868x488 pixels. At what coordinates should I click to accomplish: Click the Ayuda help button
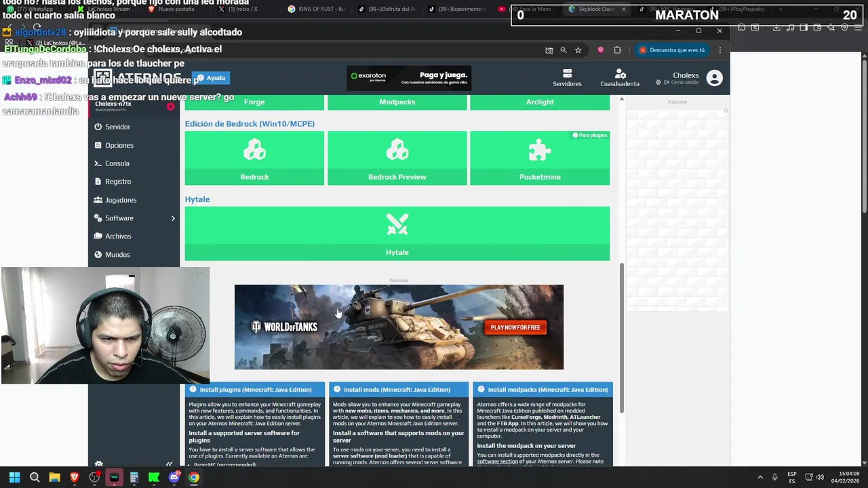[211, 78]
